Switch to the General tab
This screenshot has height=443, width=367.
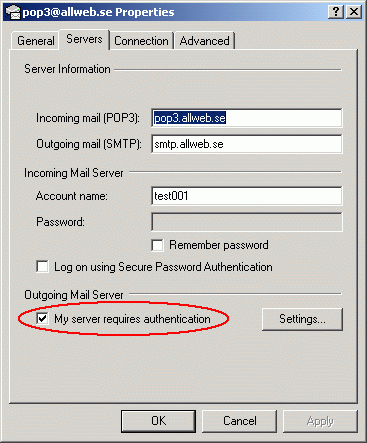36,41
